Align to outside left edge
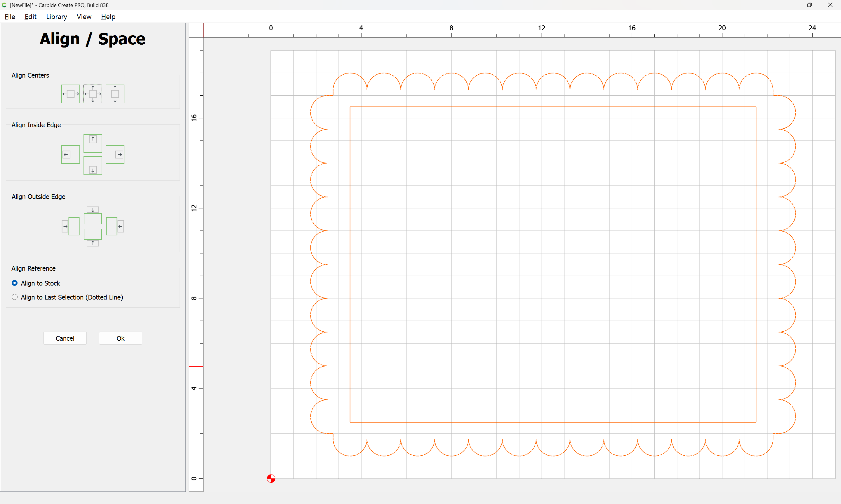Screen dimensions: 841x504 [71, 226]
